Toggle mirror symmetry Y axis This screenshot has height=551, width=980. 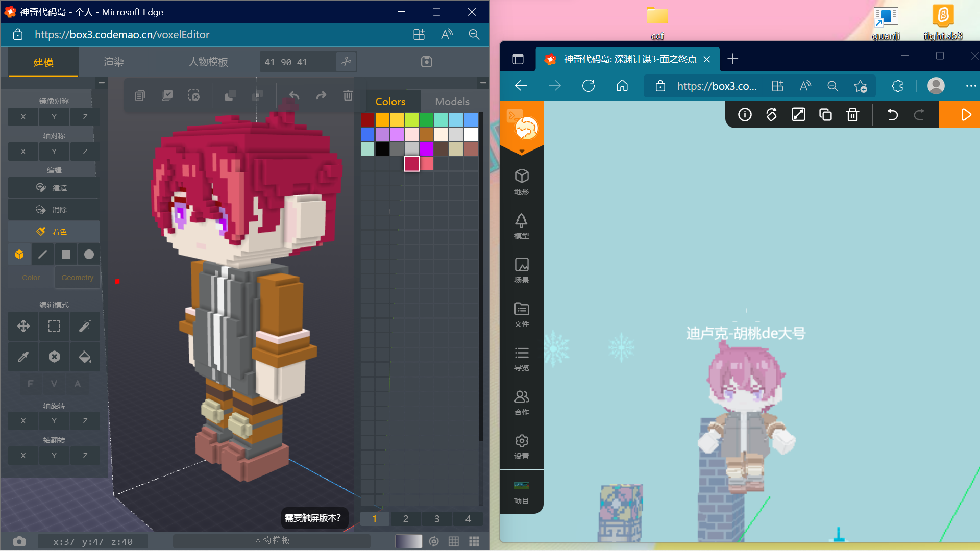[x=54, y=117]
